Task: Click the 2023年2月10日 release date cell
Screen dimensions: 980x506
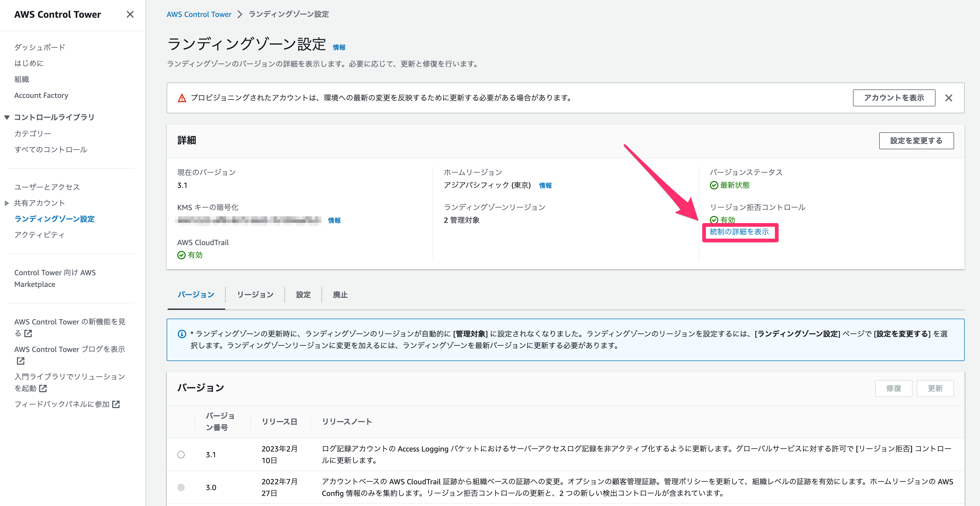Action: (x=279, y=455)
